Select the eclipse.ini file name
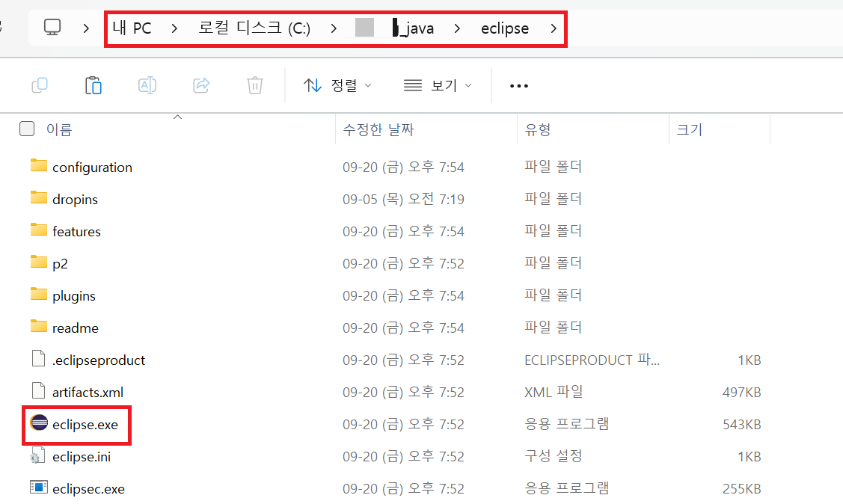The image size is (843, 504). (82, 457)
